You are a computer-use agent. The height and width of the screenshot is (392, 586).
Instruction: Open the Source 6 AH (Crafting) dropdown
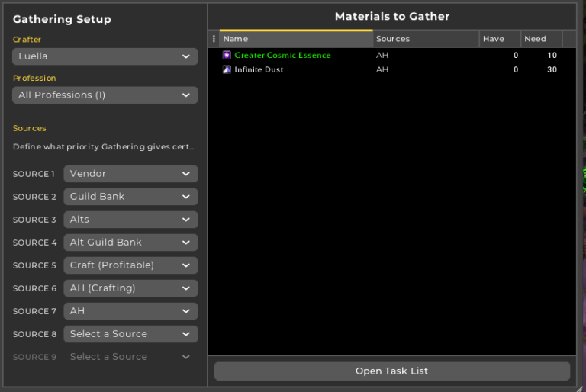130,288
